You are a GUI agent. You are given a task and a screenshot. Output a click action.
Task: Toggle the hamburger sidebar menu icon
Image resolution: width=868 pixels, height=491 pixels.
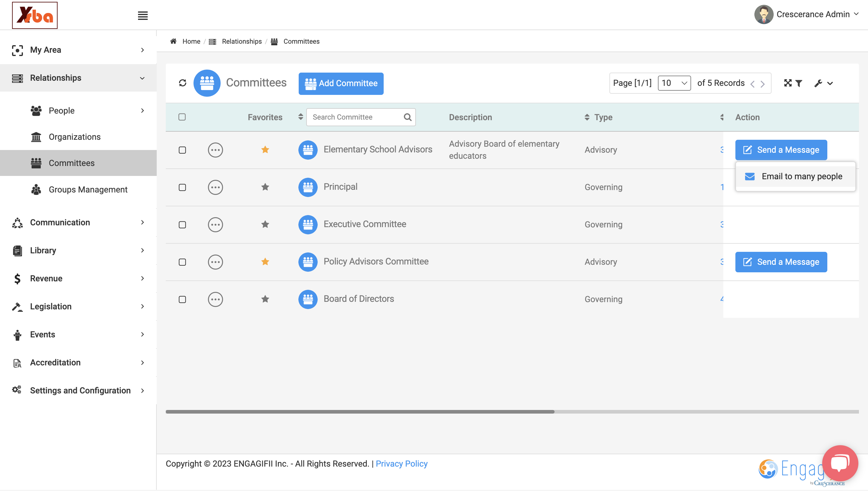143,15
